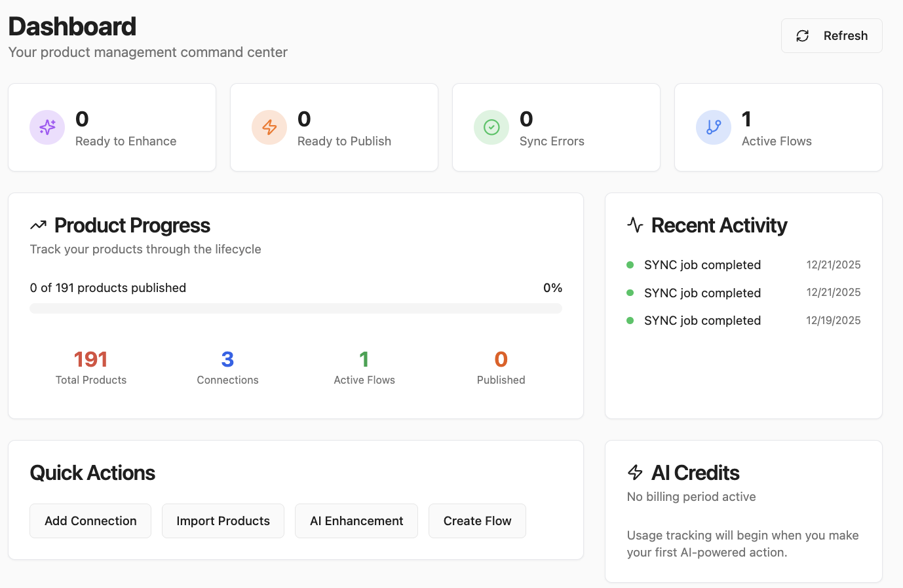The height and width of the screenshot is (588, 903).
Task: Select the Sync Errors checkmark icon
Action: coord(491,127)
